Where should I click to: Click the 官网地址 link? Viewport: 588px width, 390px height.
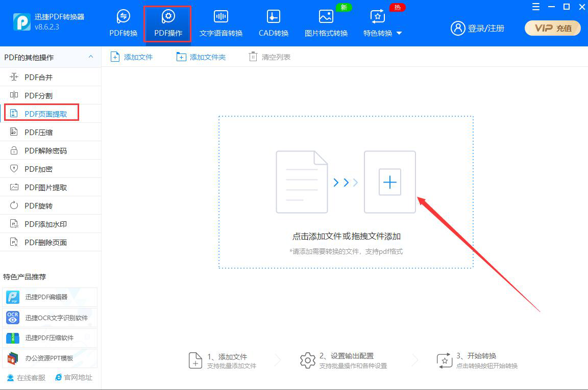[74, 378]
